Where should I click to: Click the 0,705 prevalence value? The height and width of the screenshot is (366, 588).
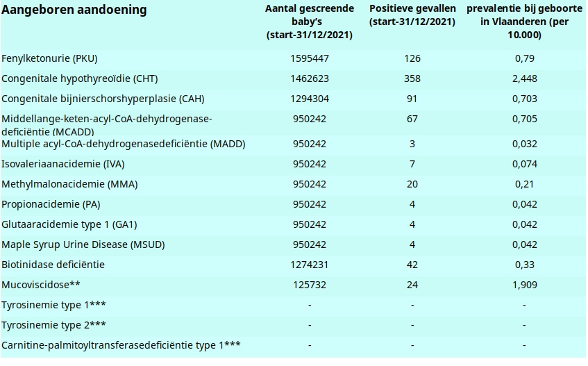[x=524, y=119]
